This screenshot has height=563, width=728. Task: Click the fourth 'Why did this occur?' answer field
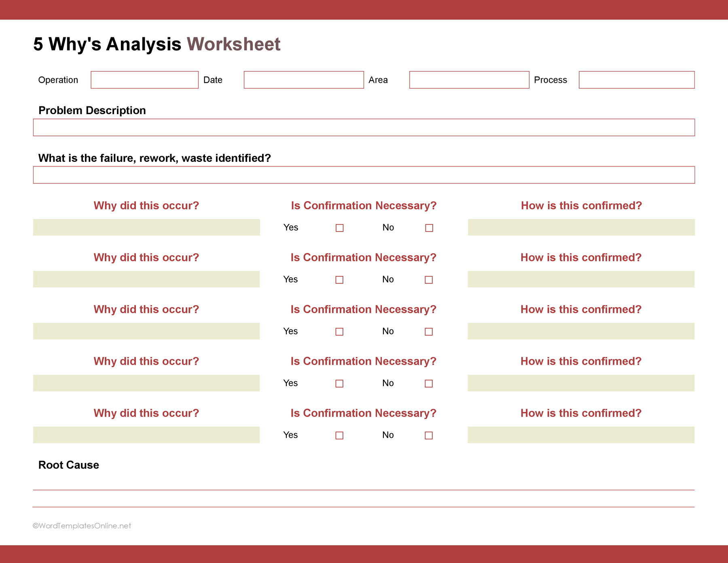pos(146,383)
